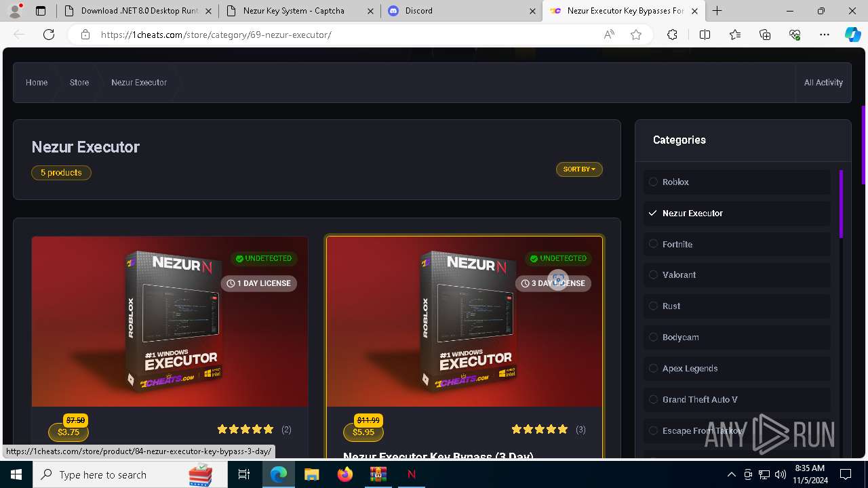Open the notification center icon

coord(846,474)
